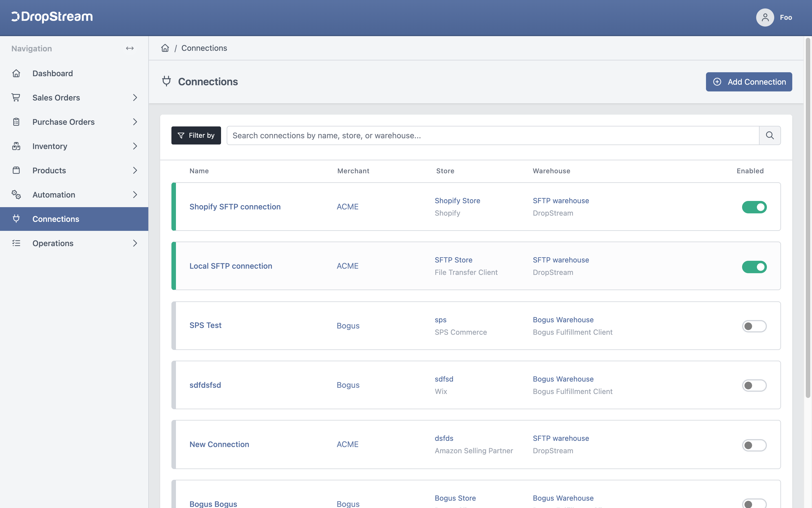Open the sdfsd store link
Image resolution: width=812 pixels, height=508 pixels.
[444, 379]
